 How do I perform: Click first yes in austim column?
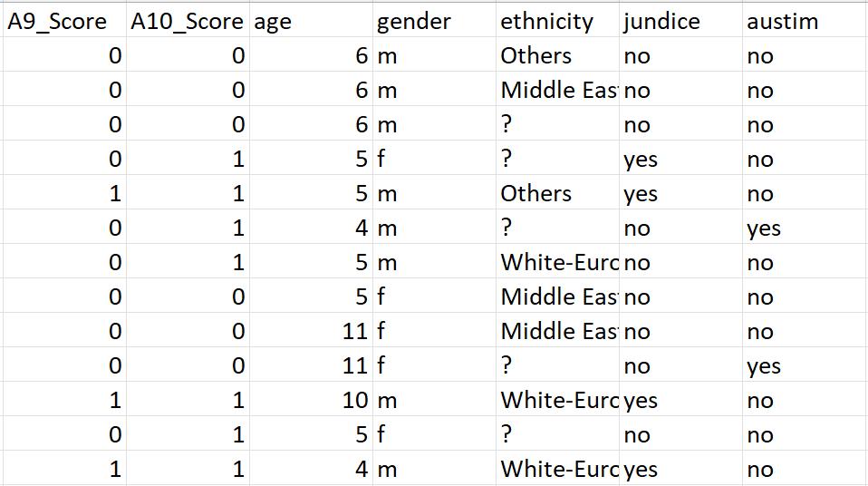pyautogui.click(x=805, y=228)
